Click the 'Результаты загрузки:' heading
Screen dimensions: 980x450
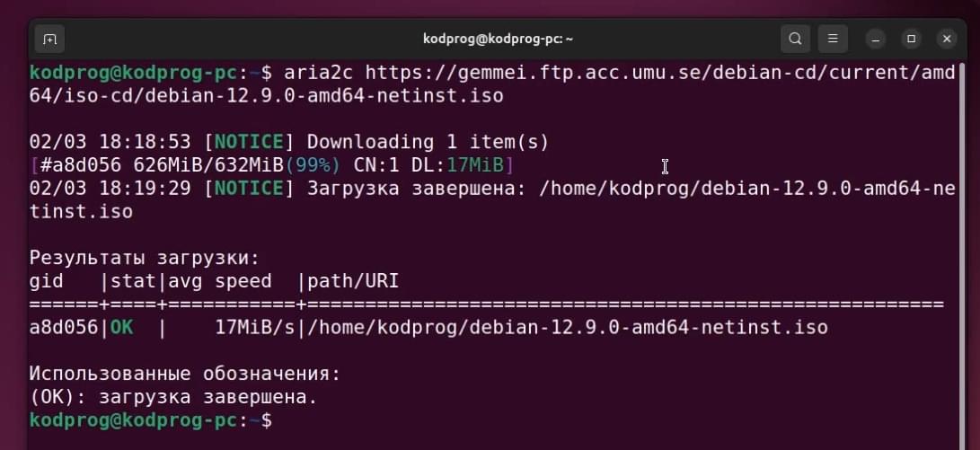(x=145, y=258)
